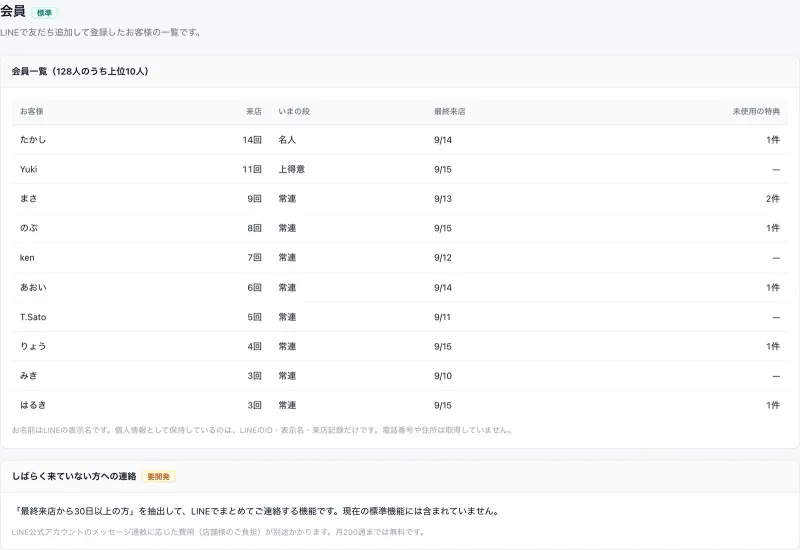This screenshot has width=800, height=550.
Task: Click はるき's last visit date 9/15
Action: [443, 405]
